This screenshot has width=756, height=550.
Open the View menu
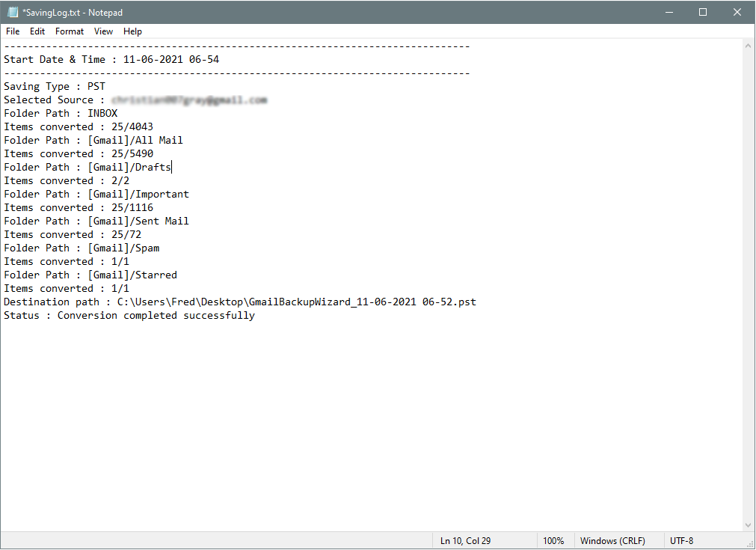104,31
